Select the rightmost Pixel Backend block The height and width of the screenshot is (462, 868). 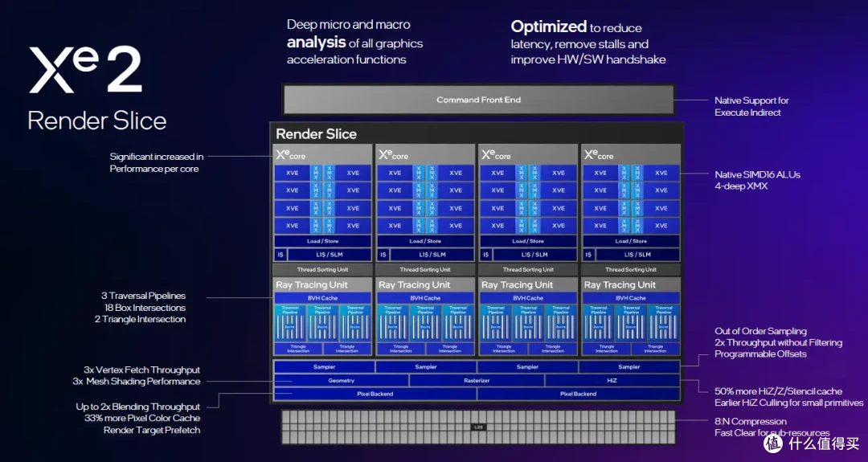(x=579, y=394)
